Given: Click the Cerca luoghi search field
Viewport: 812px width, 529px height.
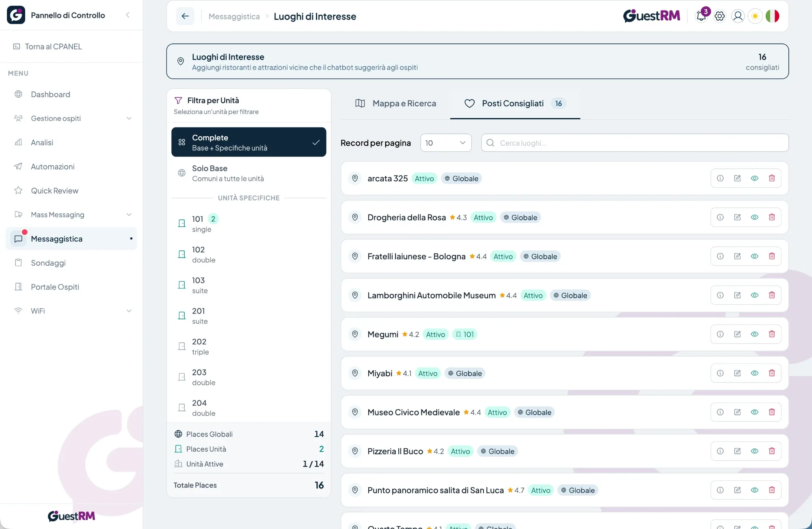Looking at the screenshot, I should pos(635,143).
